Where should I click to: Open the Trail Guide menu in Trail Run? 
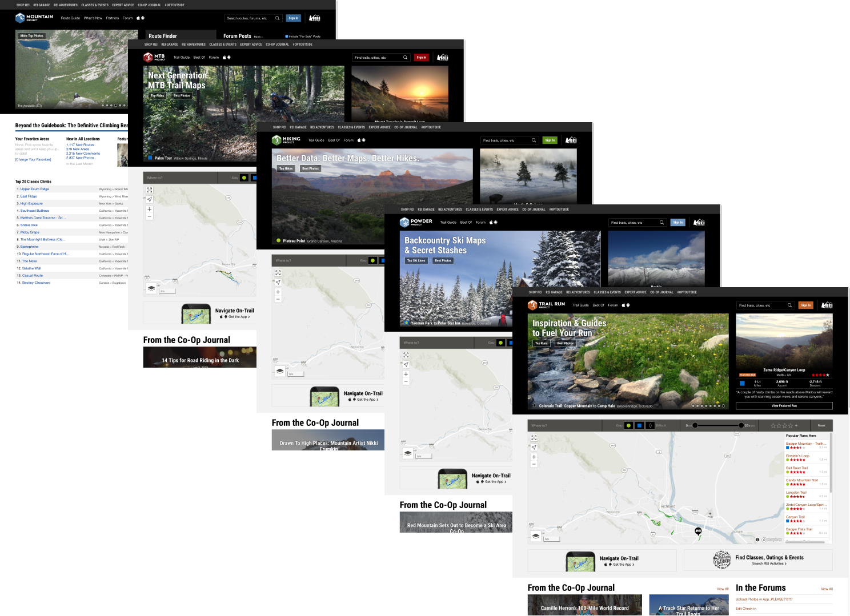pos(580,305)
